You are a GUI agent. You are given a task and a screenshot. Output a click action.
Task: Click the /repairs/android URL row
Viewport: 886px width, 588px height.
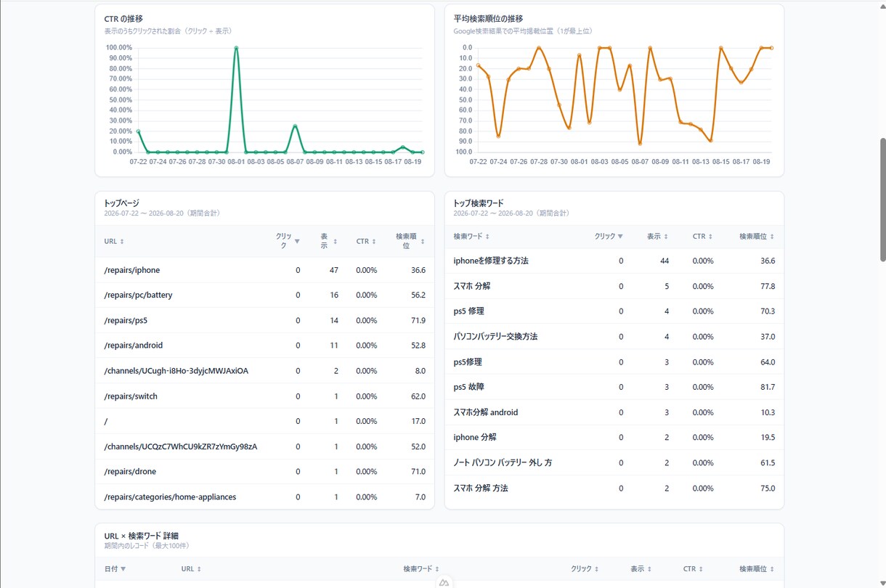coord(265,346)
